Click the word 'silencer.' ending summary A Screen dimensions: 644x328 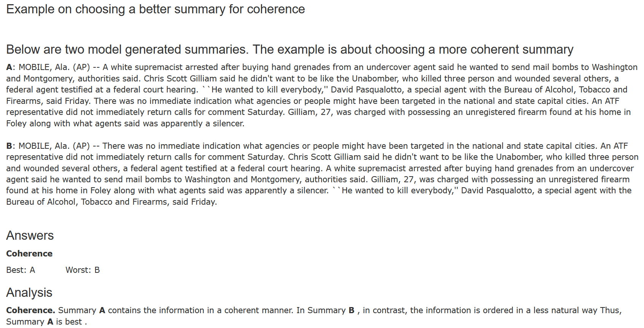click(x=229, y=124)
